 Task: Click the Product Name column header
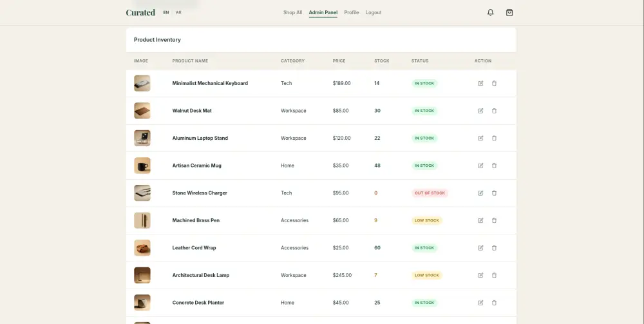pyautogui.click(x=190, y=61)
